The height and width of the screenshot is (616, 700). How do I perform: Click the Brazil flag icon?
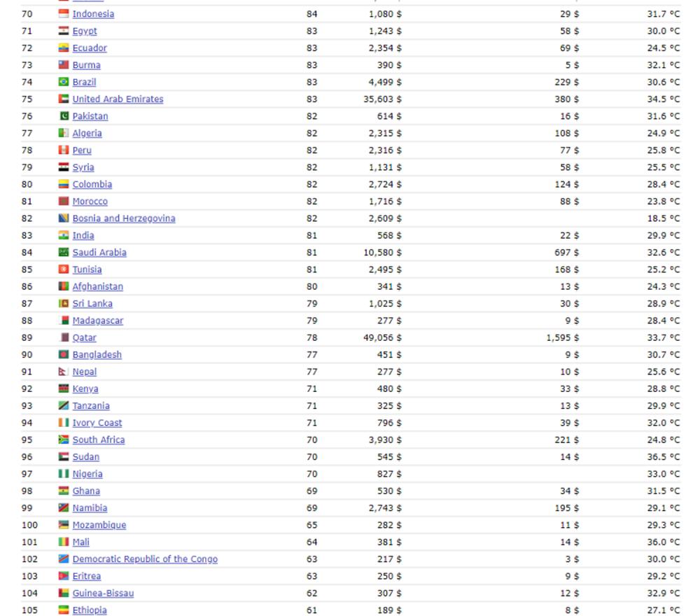click(x=64, y=82)
